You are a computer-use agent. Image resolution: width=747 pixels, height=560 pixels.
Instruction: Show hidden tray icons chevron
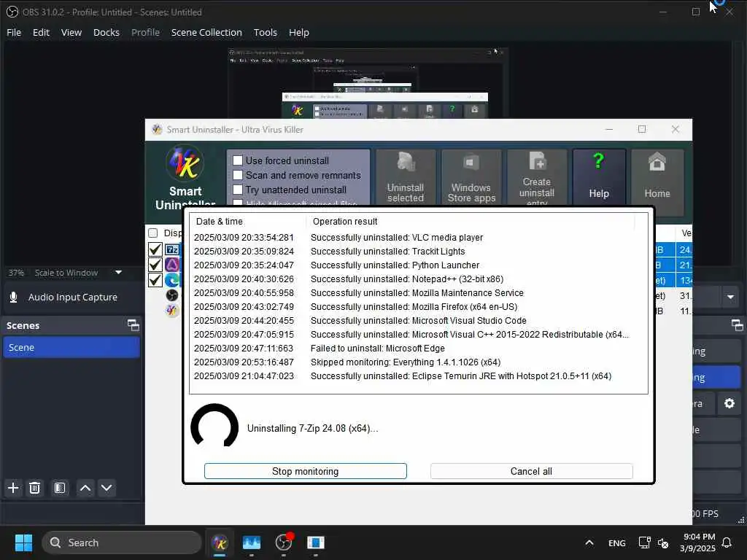(589, 542)
